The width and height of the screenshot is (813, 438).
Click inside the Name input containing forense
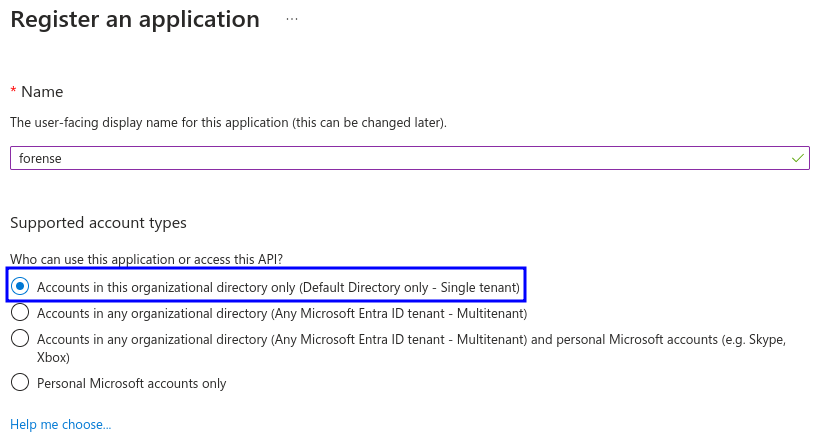pos(410,158)
